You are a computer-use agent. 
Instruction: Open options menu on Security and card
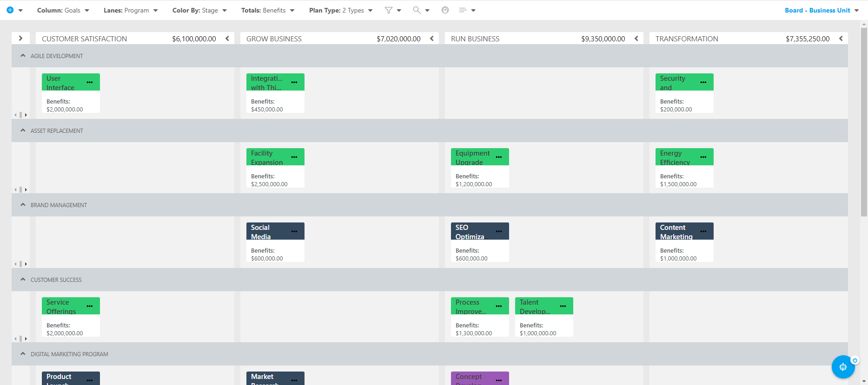tap(703, 83)
